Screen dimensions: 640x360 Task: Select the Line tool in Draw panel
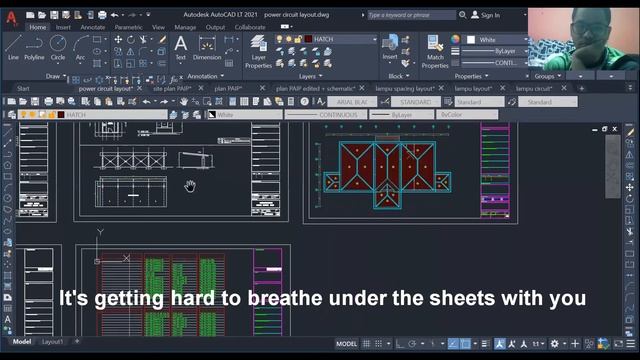[13, 48]
